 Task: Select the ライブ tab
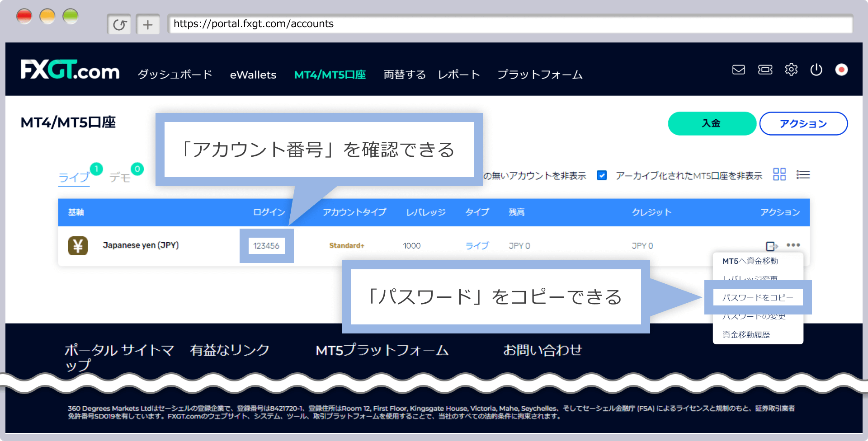click(x=74, y=177)
